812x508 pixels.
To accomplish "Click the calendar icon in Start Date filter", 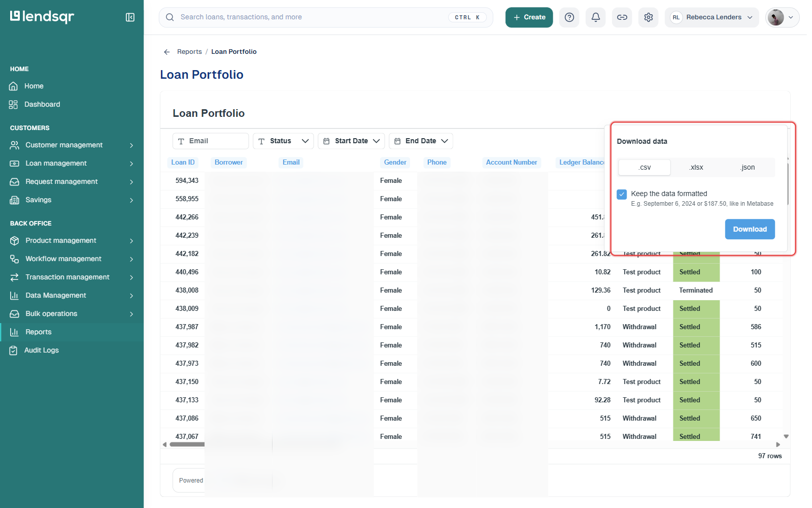I will [326, 141].
